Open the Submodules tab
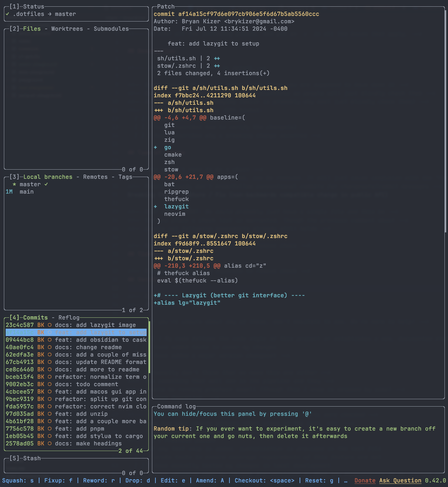 111,29
